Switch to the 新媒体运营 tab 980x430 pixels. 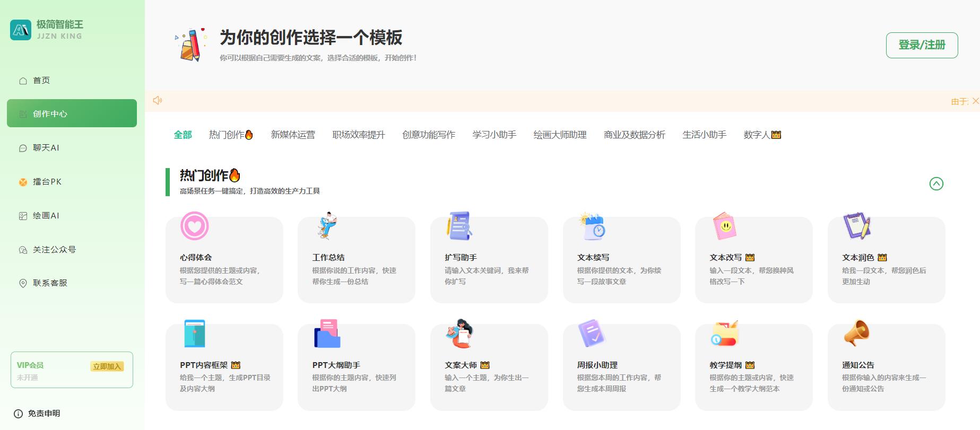pos(293,135)
